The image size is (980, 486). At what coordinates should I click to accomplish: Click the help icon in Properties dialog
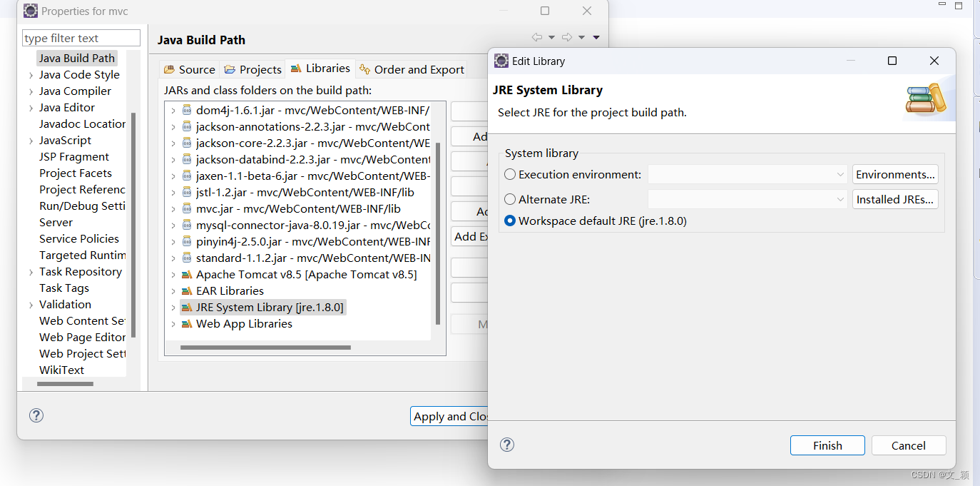36,415
